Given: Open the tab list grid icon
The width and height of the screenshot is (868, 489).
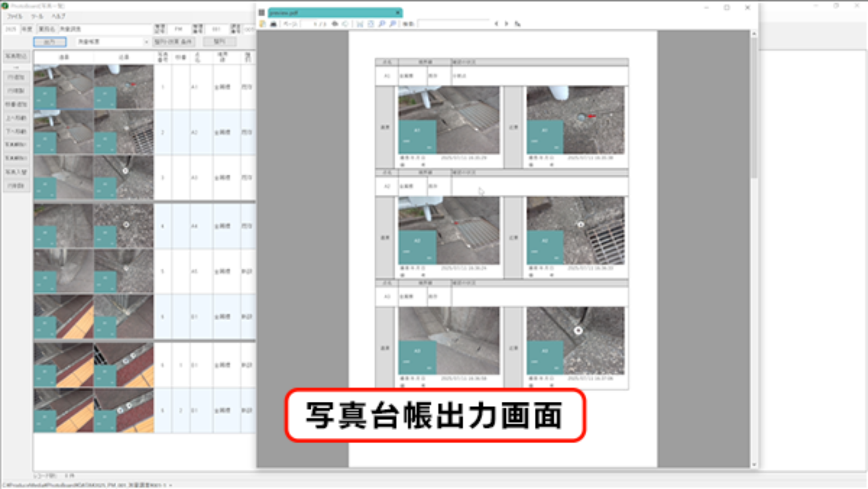Looking at the screenshot, I should click(261, 13).
